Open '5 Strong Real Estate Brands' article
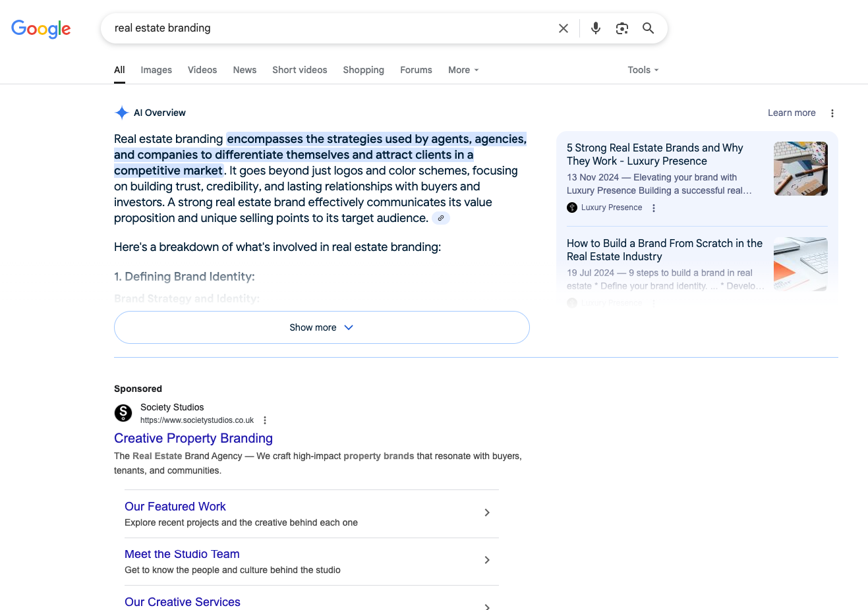 [654, 154]
